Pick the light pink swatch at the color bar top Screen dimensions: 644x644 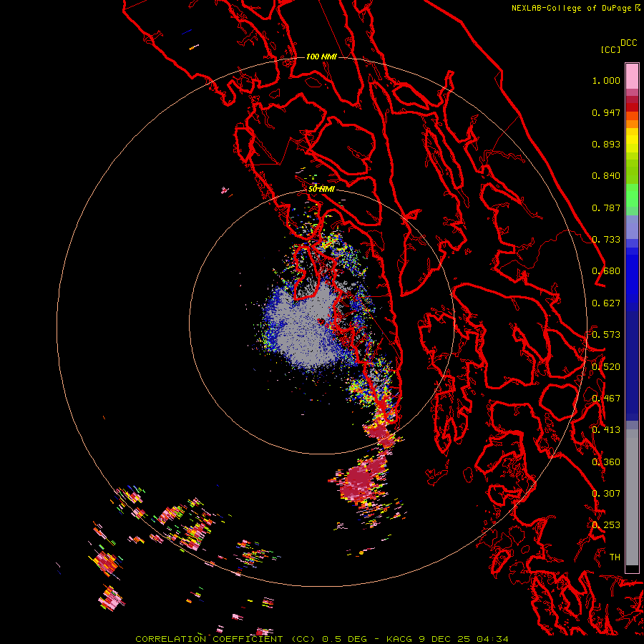point(632,76)
